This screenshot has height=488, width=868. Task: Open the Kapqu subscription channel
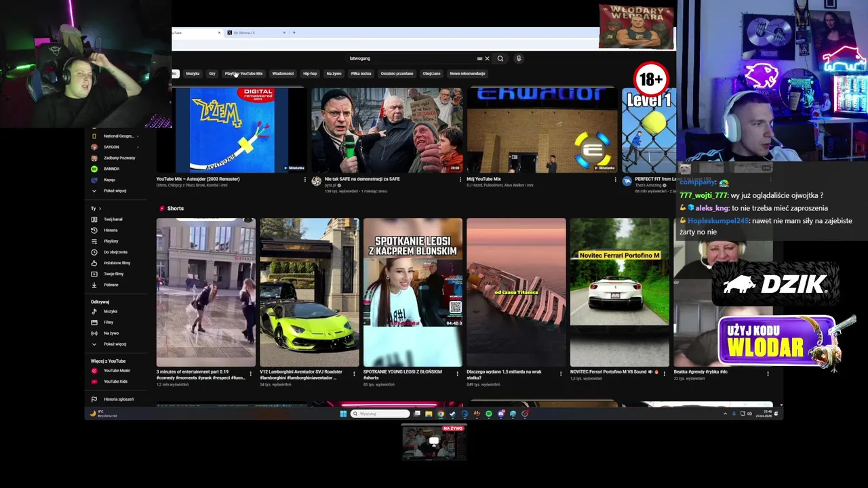(108, 180)
